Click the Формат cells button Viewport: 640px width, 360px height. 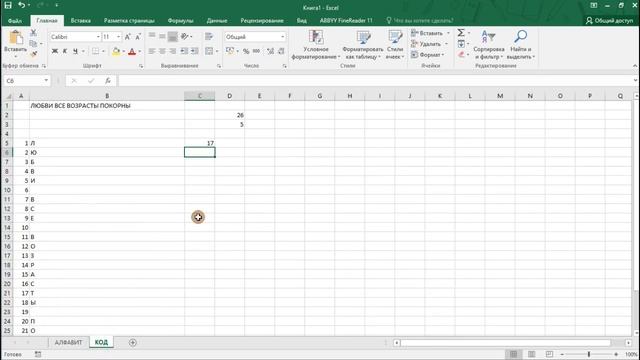pos(427,54)
